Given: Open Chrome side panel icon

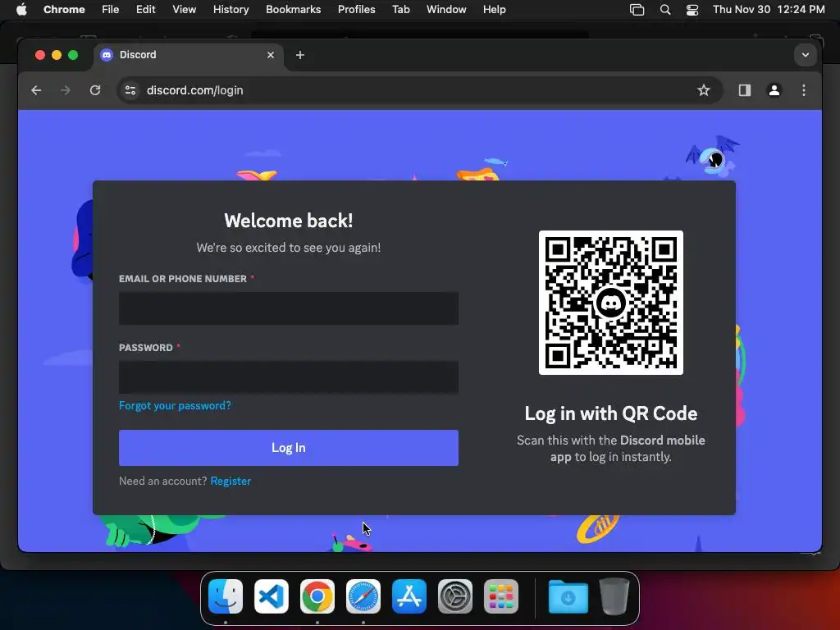Looking at the screenshot, I should (x=745, y=90).
